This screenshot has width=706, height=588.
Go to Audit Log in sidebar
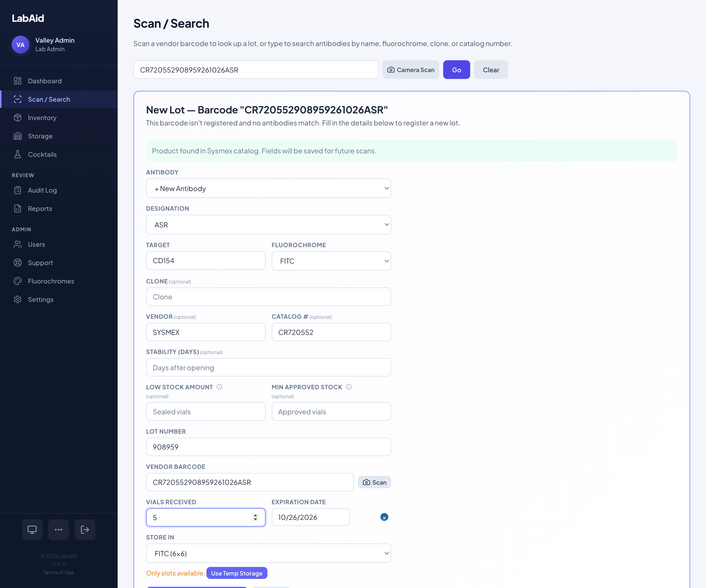tap(42, 190)
